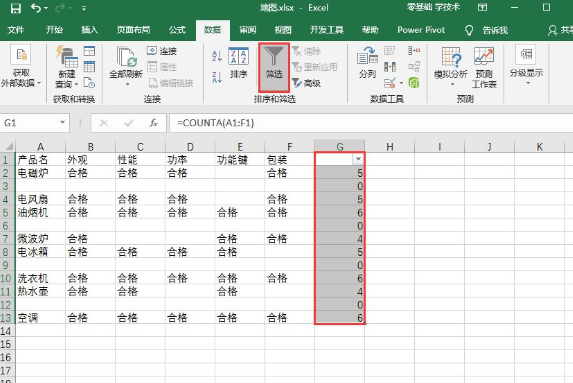573x383 pixels.
Task: Click the Redo arrow icon
Action: tap(60, 8)
